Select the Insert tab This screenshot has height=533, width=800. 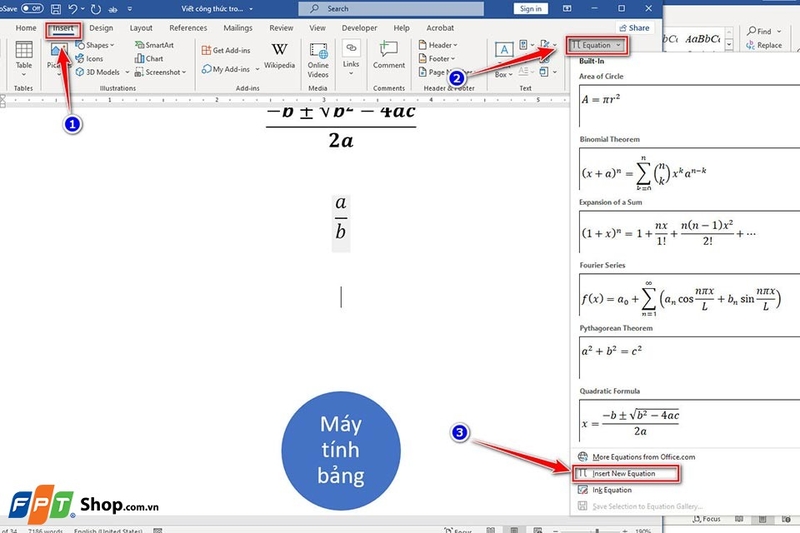pyautogui.click(x=63, y=28)
